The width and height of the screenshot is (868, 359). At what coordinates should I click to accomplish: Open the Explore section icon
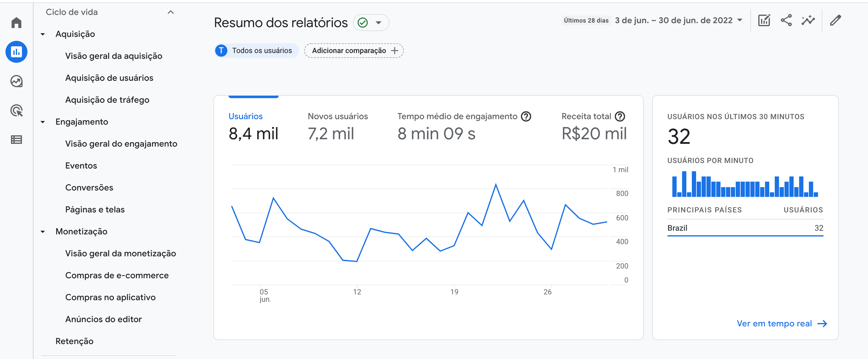[x=16, y=81]
